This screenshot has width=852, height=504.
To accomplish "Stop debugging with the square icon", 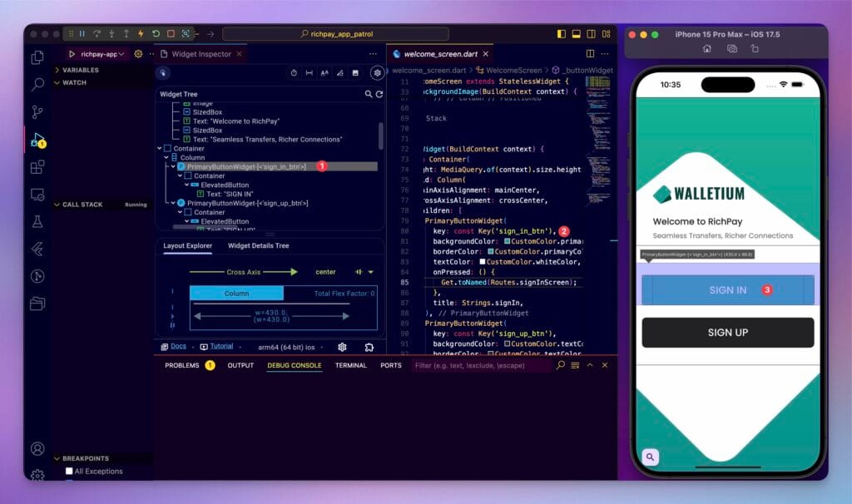I will [x=171, y=33].
